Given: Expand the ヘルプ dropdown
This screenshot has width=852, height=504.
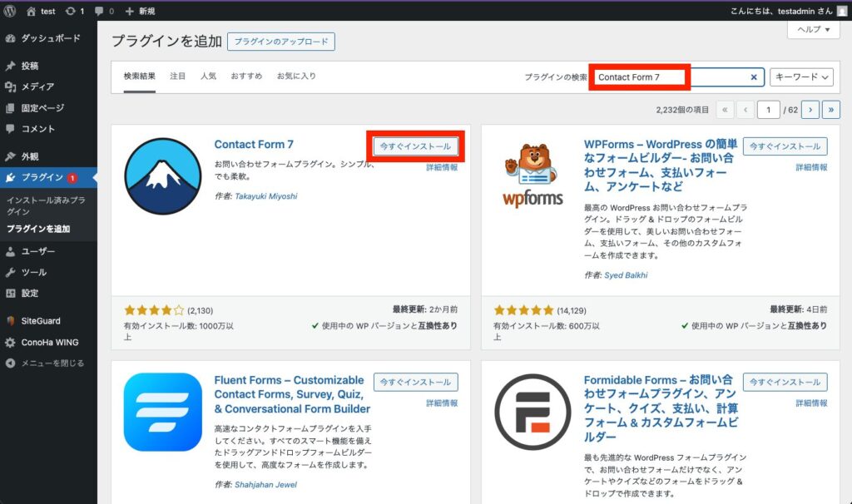Looking at the screenshot, I should (814, 29).
